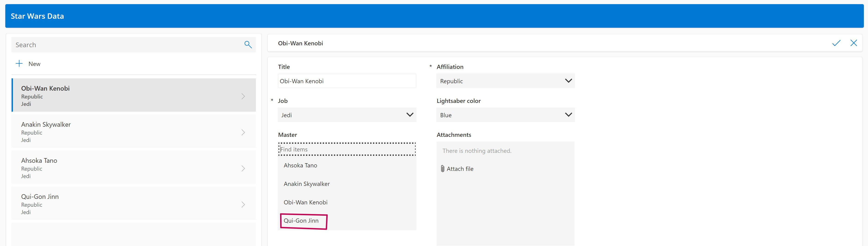Viewport: 868px width, 246px height.
Task: Cancel editing with the X icon
Action: click(x=853, y=43)
